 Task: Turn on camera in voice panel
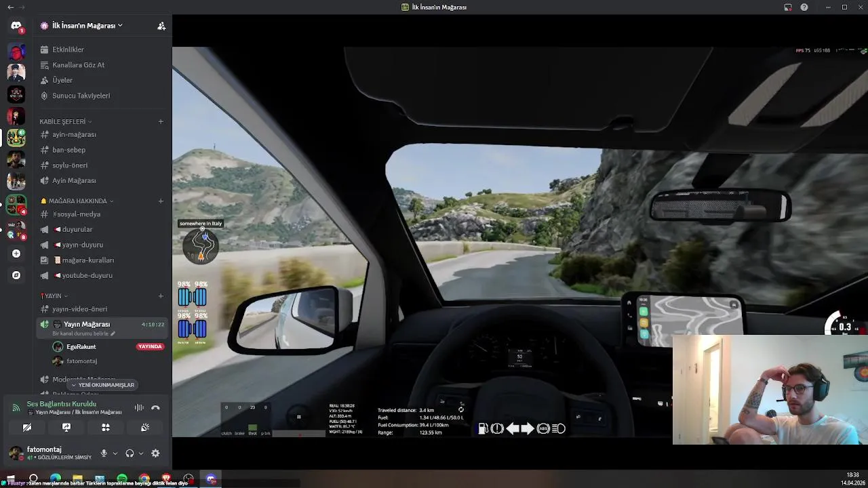tap(27, 428)
